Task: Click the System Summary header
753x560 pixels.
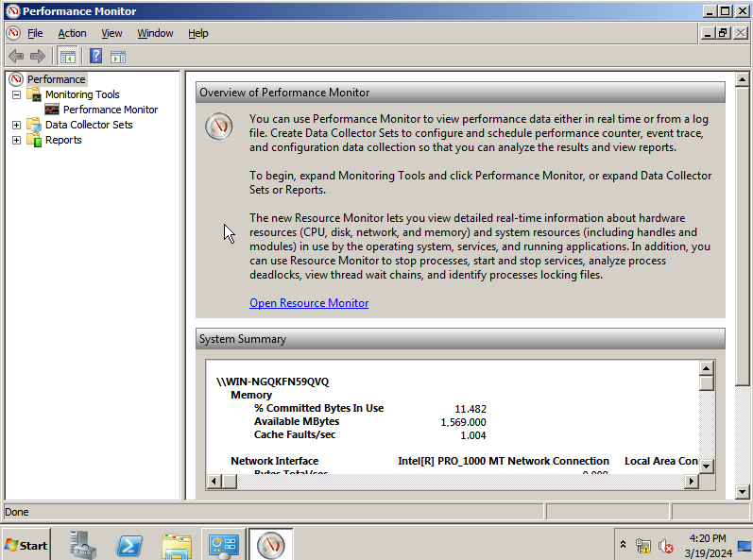Action: 460,339
